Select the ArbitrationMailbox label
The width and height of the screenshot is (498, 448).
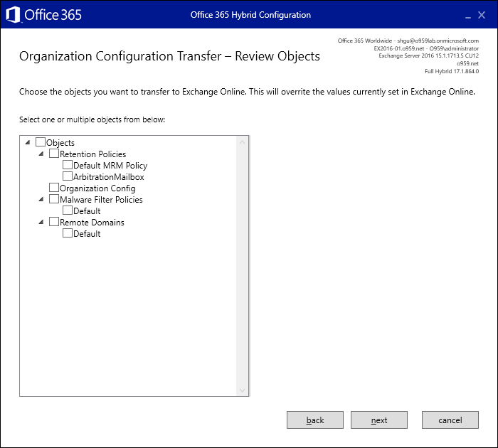click(109, 177)
